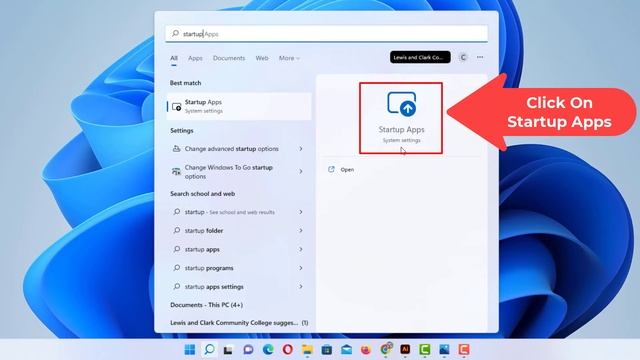Open the orange Camtasia recorder icon

(x=464, y=350)
